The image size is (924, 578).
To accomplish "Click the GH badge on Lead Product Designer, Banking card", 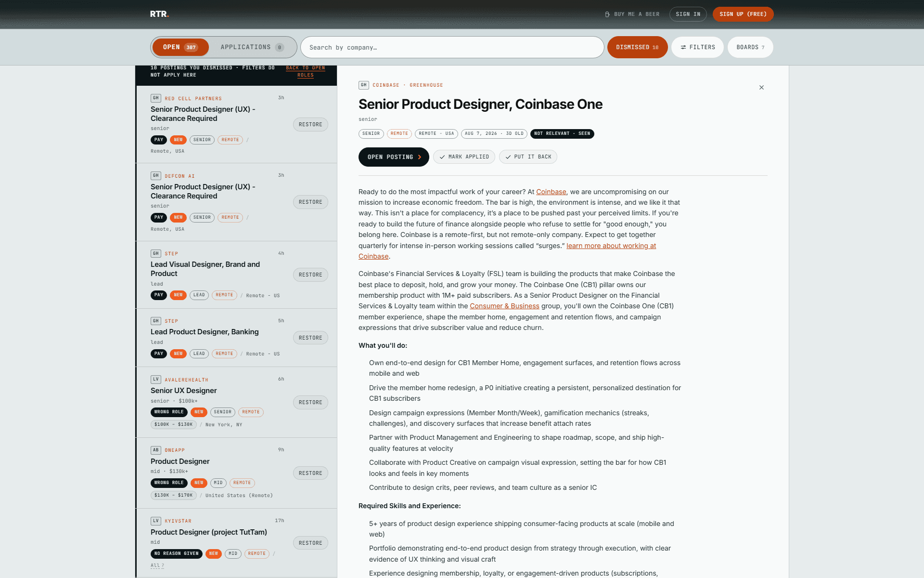I will tap(156, 321).
